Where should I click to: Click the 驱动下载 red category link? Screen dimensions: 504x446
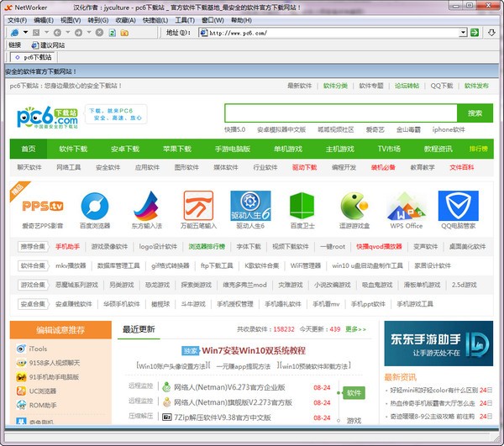(304, 167)
